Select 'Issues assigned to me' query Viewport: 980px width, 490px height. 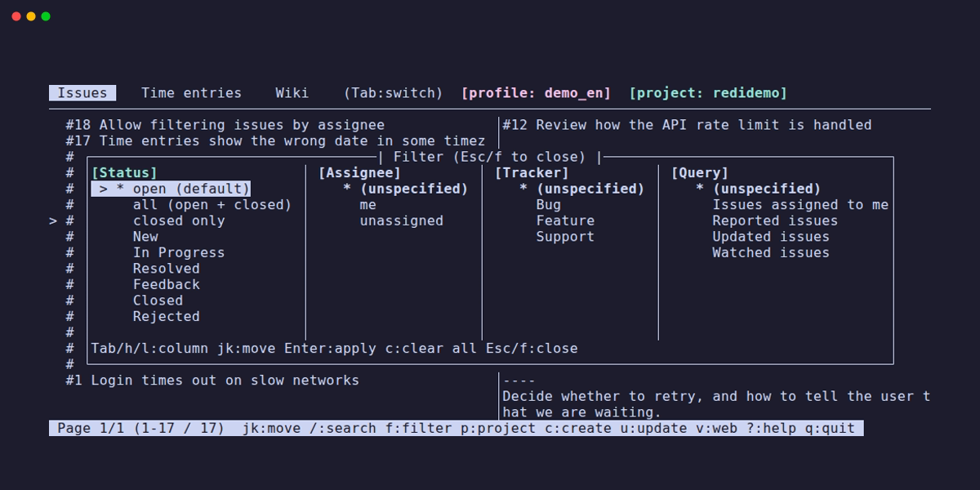point(800,205)
